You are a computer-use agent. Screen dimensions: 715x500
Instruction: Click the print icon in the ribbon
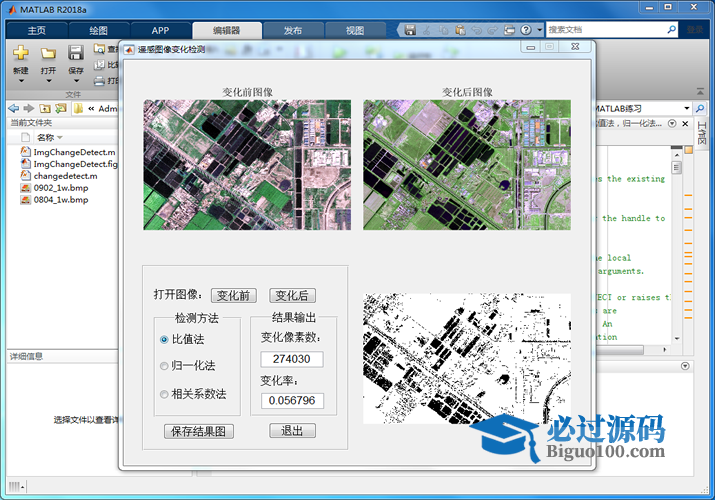click(x=99, y=81)
